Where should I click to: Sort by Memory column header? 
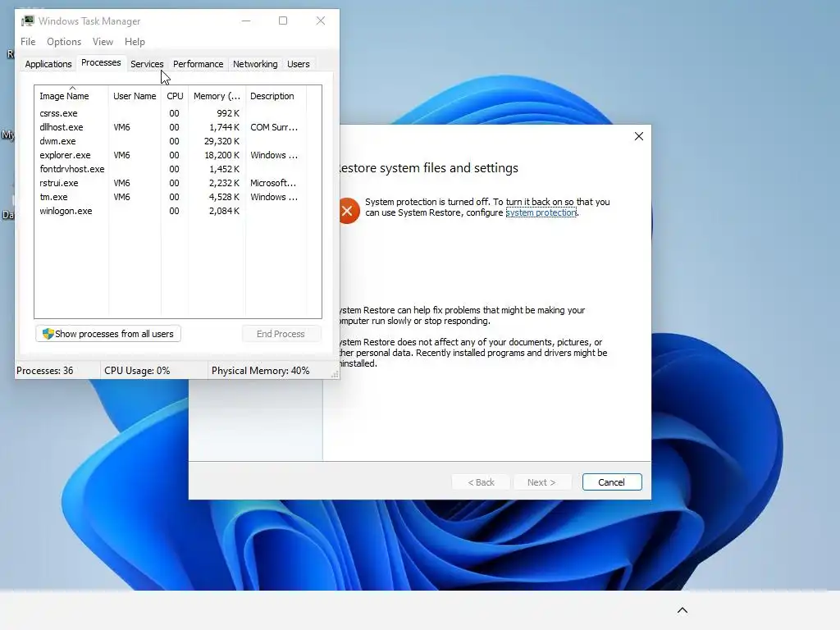217,96
